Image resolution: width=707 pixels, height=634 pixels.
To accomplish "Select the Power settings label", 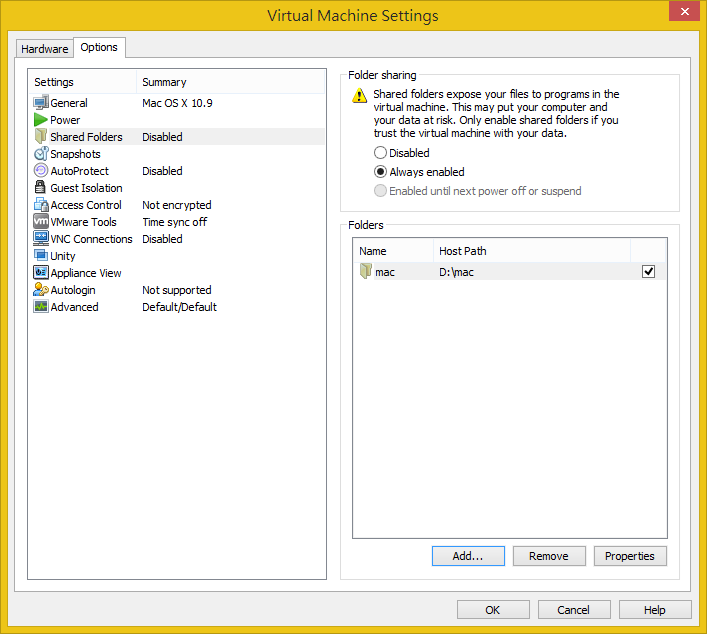I will (65, 120).
